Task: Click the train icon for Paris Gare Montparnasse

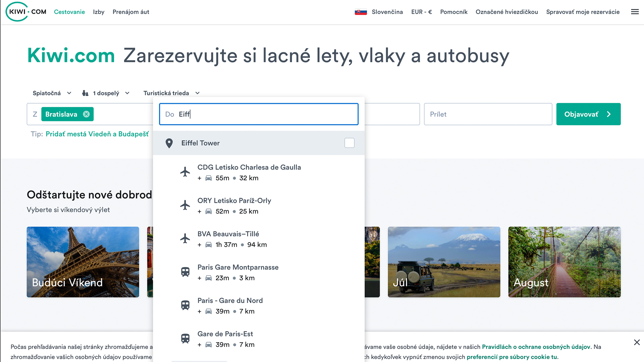Action: (185, 272)
